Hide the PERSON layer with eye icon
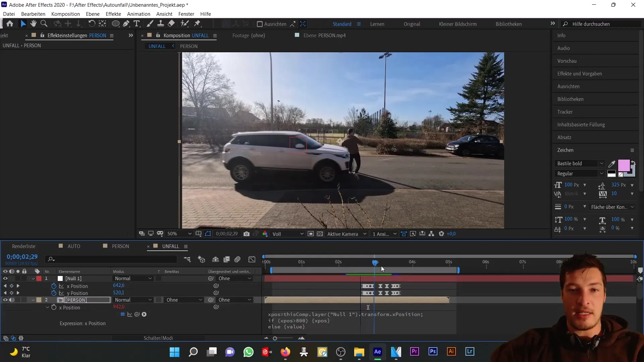The width and height of the screenshot is (644, 362). (5, 300)
